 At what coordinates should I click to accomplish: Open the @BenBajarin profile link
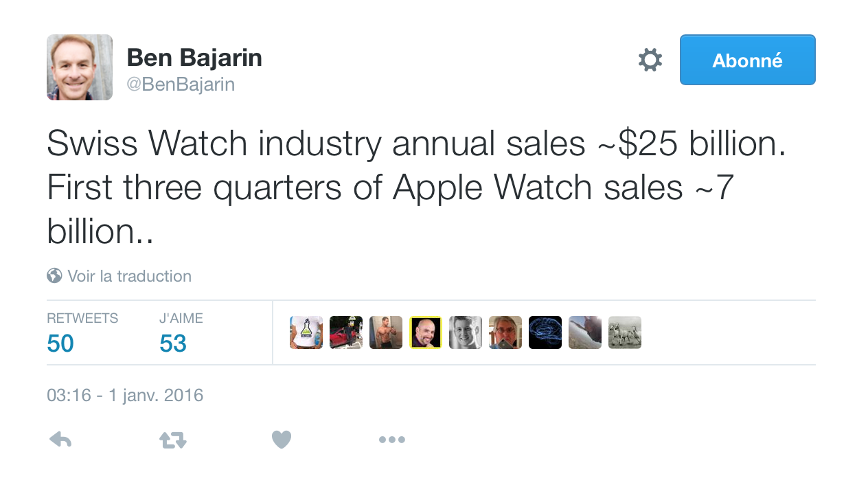coord(181,84)
